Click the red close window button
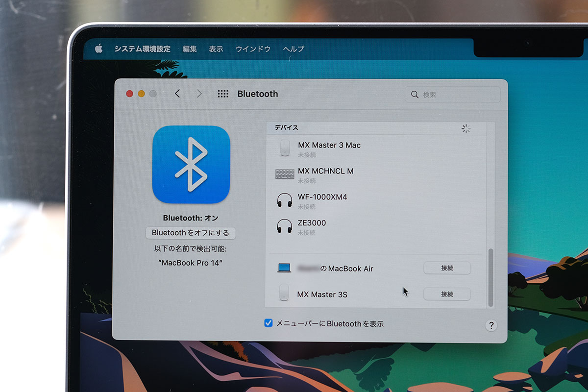 (130, 94)
